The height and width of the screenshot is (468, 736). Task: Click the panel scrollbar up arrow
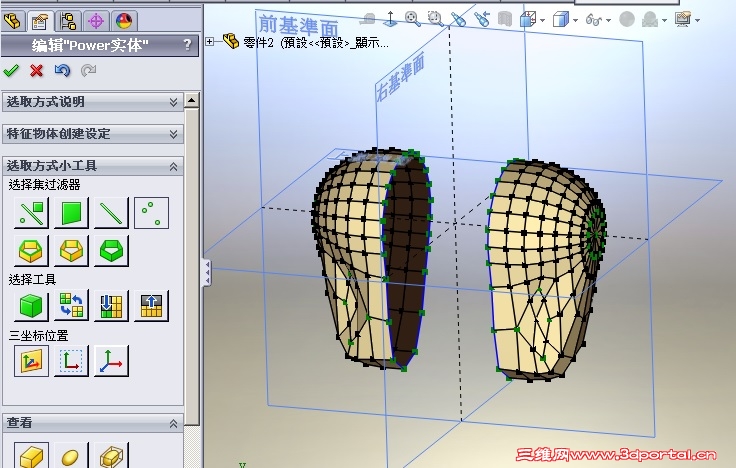192,100
